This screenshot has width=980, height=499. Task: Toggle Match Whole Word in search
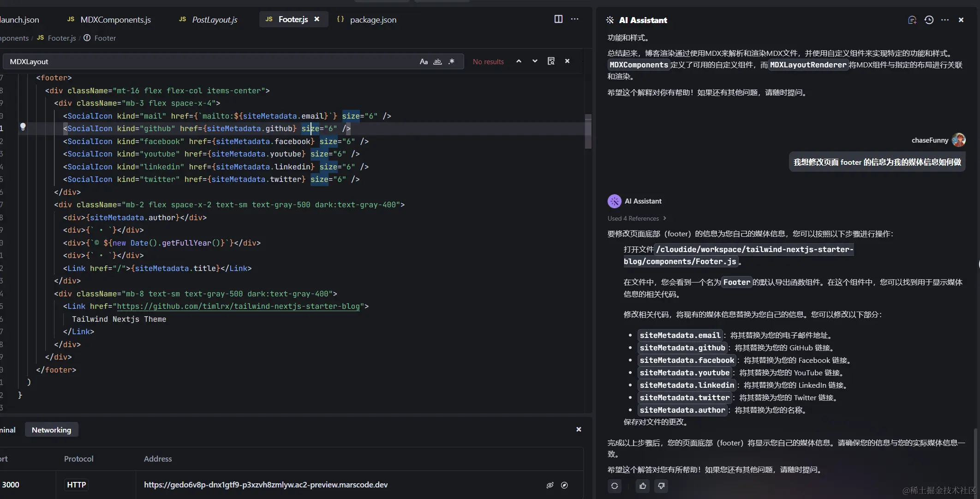click(x=437, y=61)
